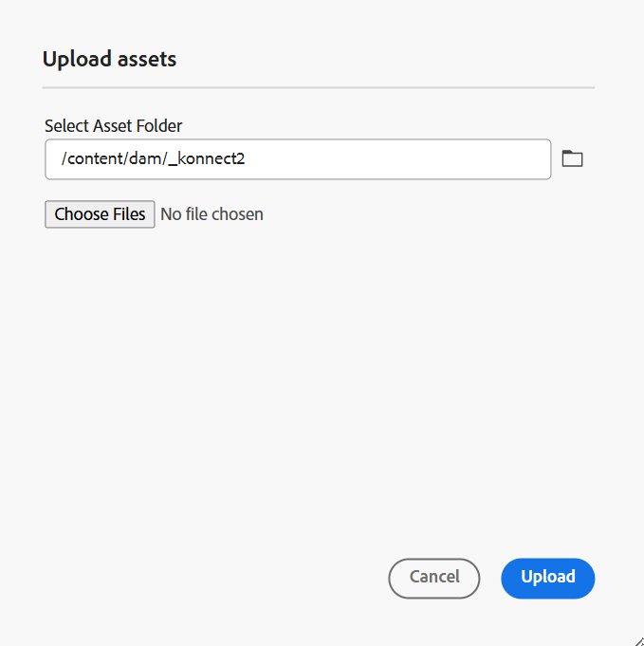Click the text '_konnect2' in the path field
The image size is (644, 646).
point(207,158)
